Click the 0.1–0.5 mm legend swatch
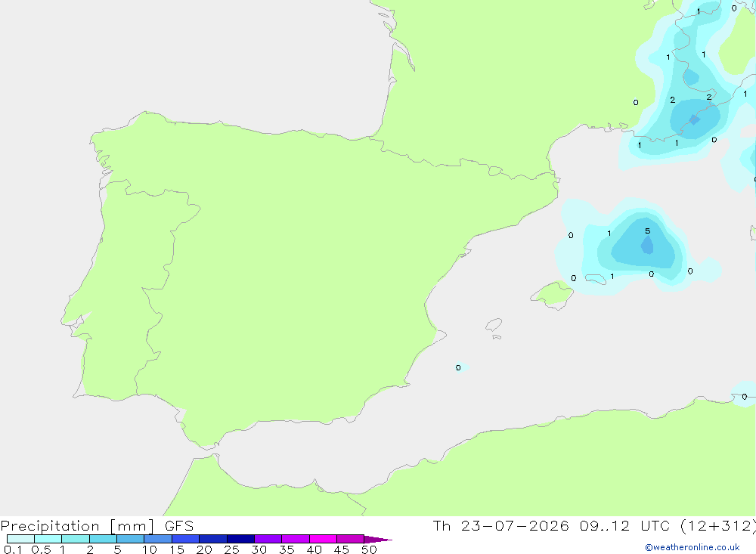The height and width of the screenshot is (554, 756). pyautogui.click(x=20, y=539)
